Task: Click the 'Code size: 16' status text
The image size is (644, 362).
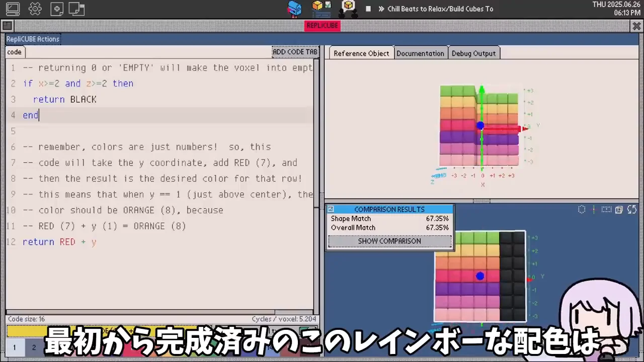Action: [x=26, y=319]
